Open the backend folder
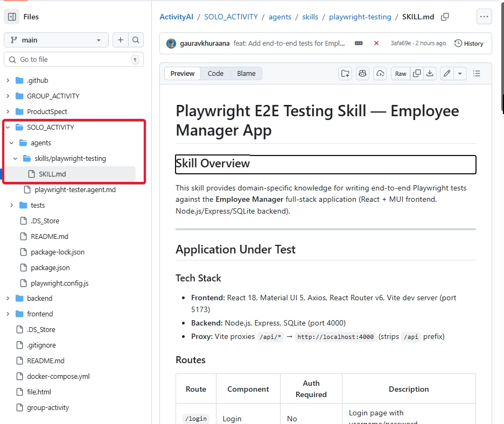 (x=39, y=299)
